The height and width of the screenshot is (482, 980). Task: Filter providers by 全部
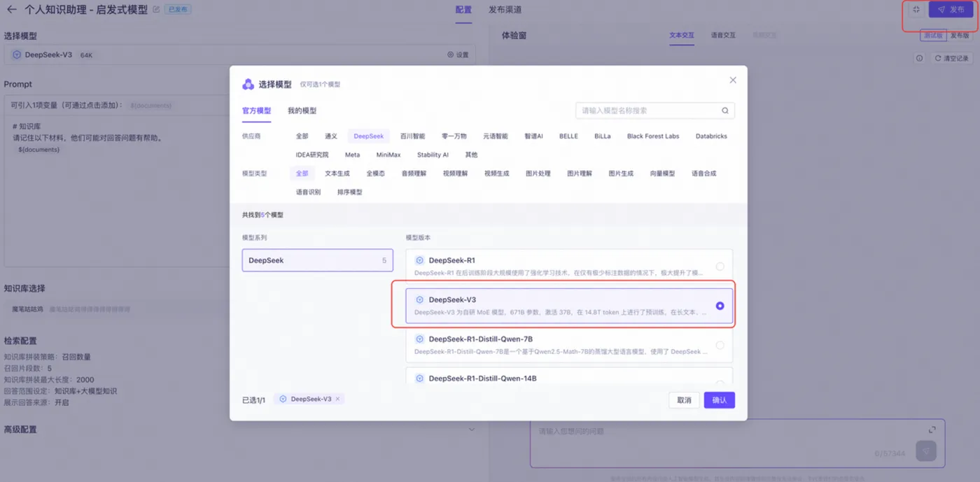point(302,136)
